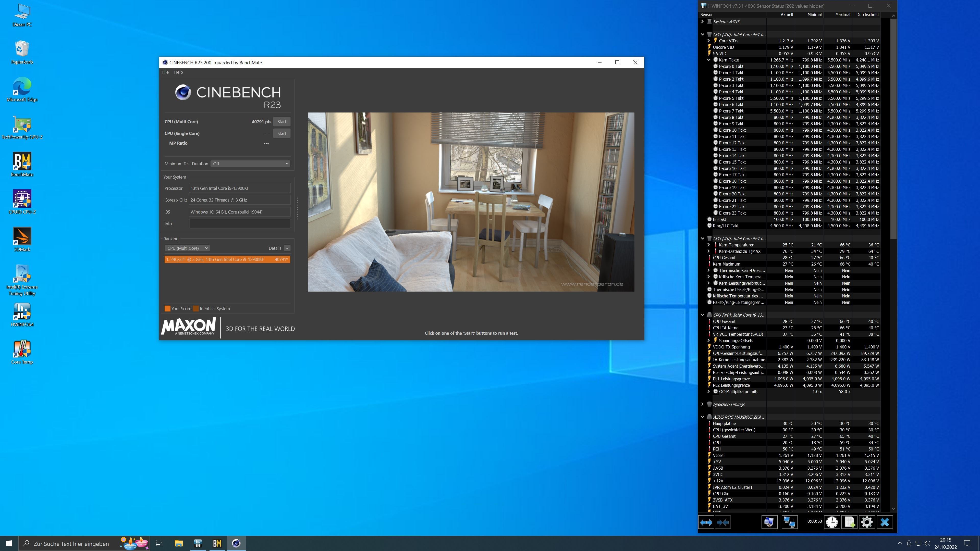Start sensor logging with document-plus icon
Screen dimensions: 980x551
coord(849,522)
